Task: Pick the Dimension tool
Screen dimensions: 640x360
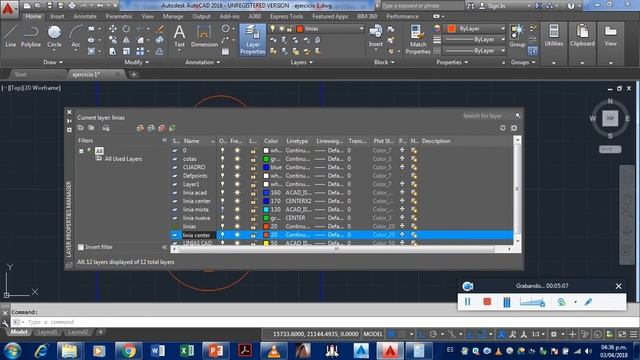Action: (204, 36)
